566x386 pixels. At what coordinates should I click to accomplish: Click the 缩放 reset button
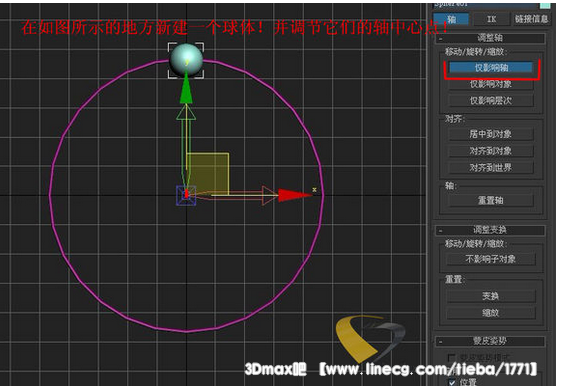[x=491, y=313]
